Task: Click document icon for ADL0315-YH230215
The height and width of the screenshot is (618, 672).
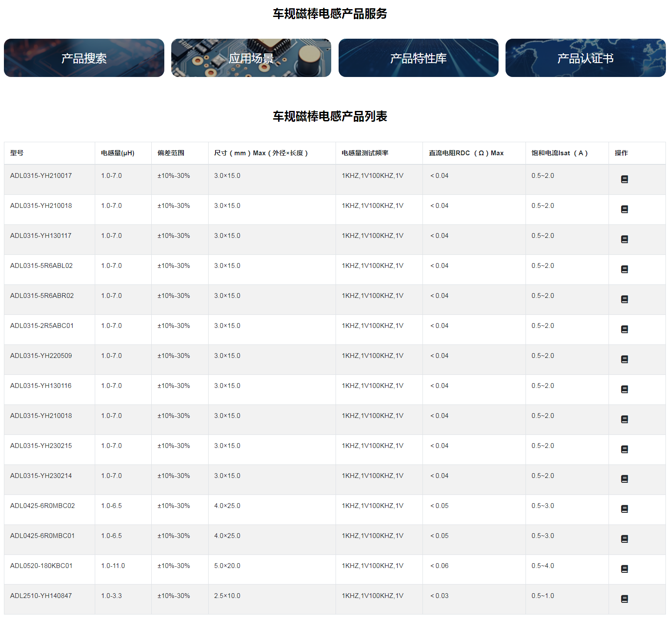Action: tap(624, 449)
